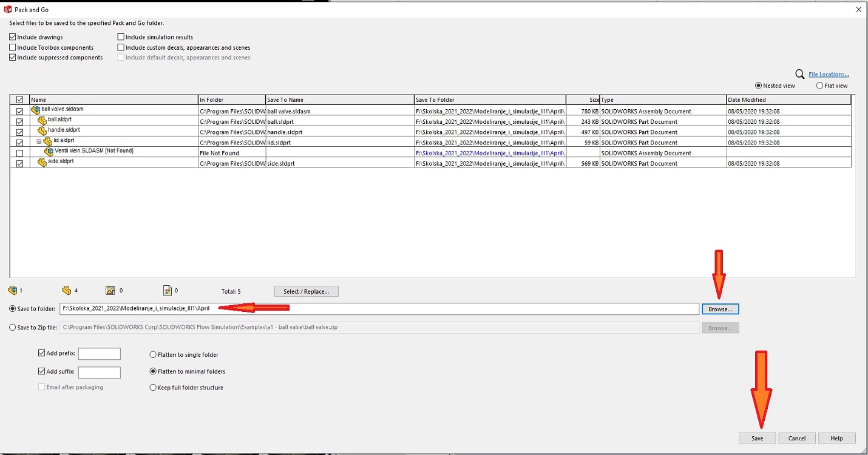Image resolution: width=868 pixels, height=455 pixels.
Task: Choose Flatten to minimal folders
Action: tap(153, 371)
